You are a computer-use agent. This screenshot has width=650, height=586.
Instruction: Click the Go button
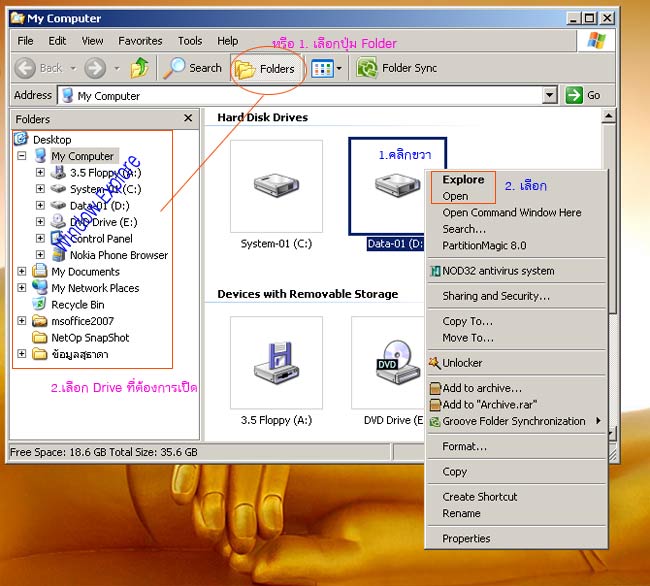coord(585,95)
